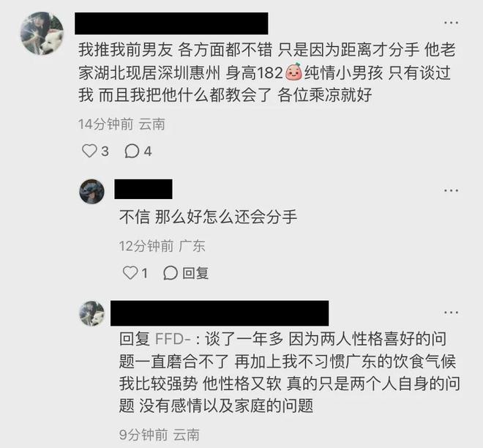Tap the 回复 speech bubble icon
Viewport: 483px width, 448px height.
click(x=171, y=273)
